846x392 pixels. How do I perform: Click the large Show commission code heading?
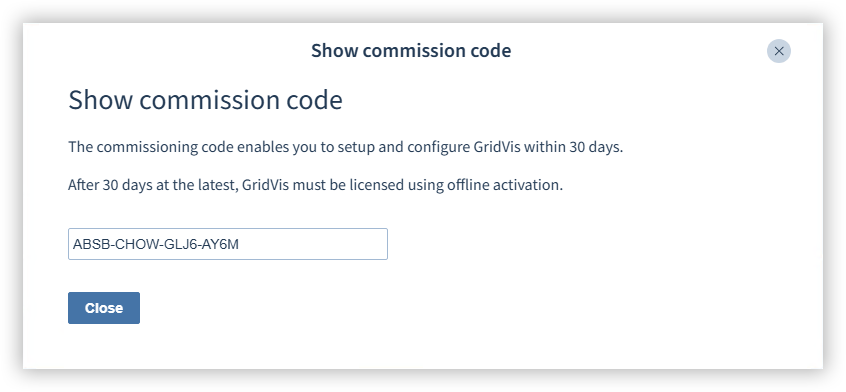coord(205,100)
